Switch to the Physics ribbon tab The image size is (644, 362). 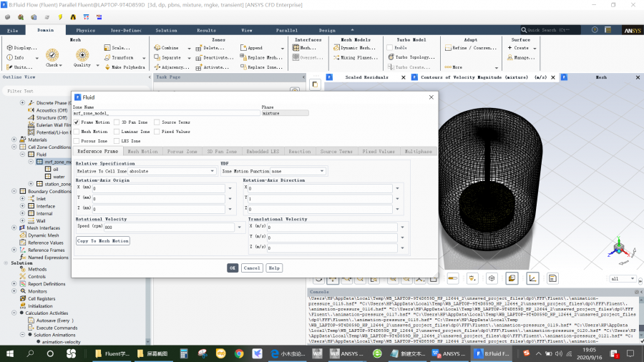click(x=85, y=31)
